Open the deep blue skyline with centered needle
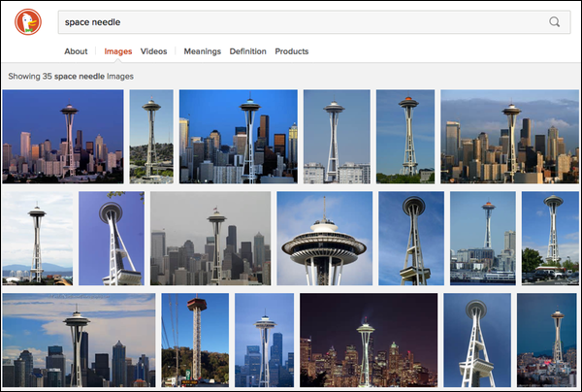 coord(238,137)
